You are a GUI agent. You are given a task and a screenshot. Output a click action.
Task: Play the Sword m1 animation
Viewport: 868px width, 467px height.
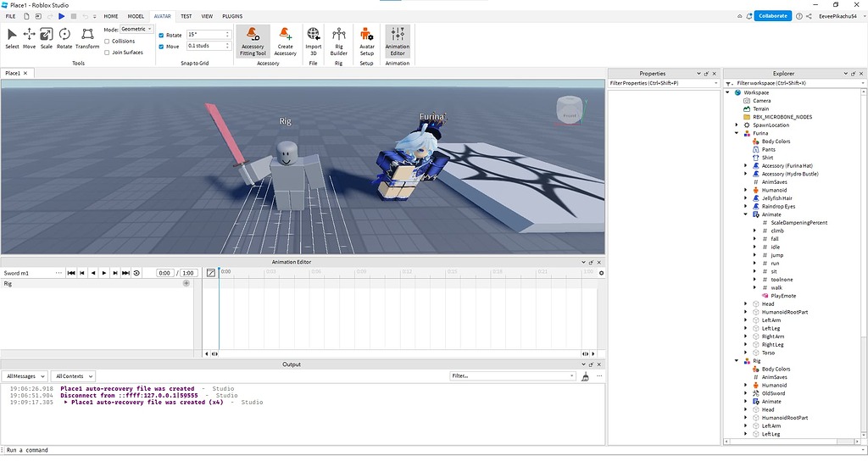[104, 273]
